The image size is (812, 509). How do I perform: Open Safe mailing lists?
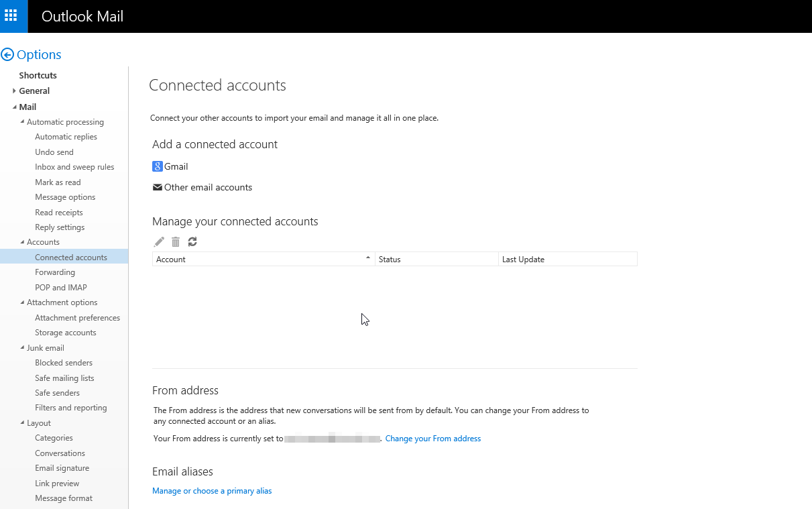[x=64, y=378]
